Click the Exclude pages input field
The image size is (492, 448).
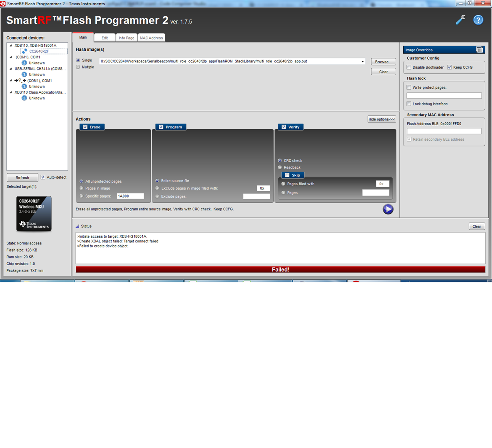256,196
